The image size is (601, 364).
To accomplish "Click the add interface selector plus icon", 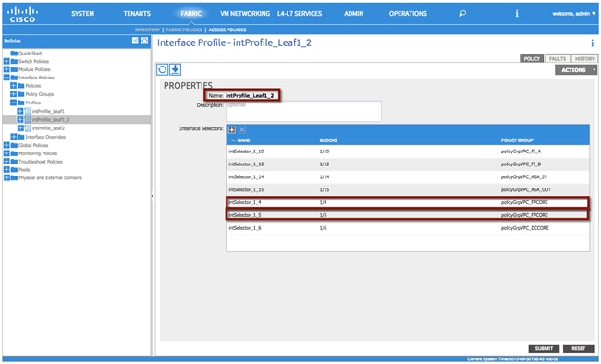I will click(232, 130).
